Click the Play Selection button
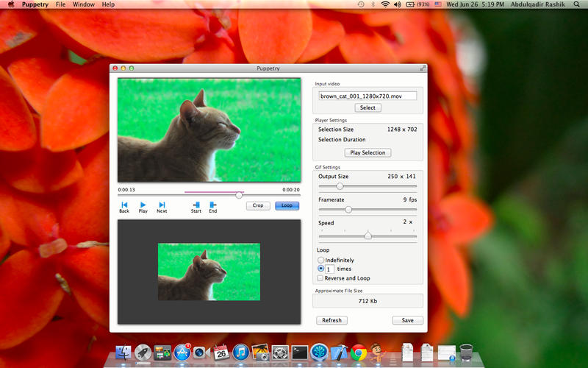This screenshot has height=368, width=588. pos(367,152)
